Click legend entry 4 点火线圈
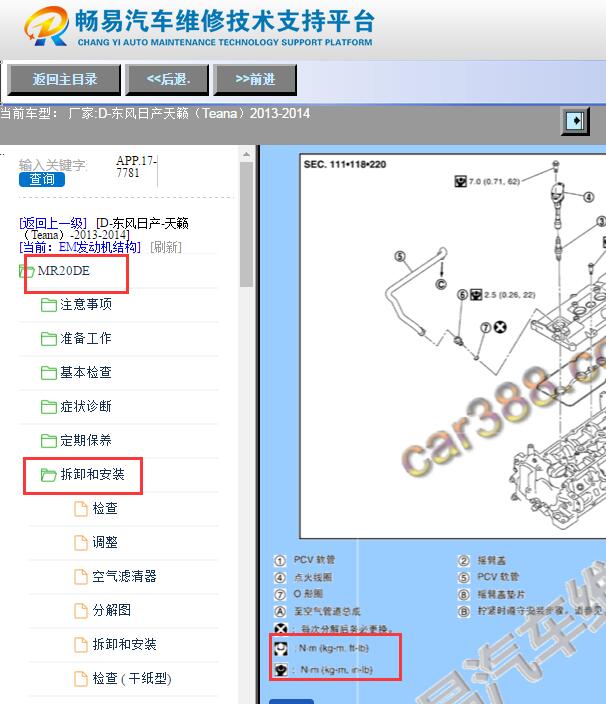606x704 pixels. tap(303, 577)
